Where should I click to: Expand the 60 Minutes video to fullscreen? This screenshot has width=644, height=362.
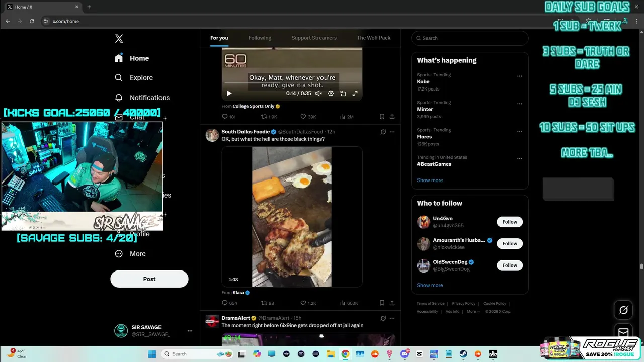(355, 93)
